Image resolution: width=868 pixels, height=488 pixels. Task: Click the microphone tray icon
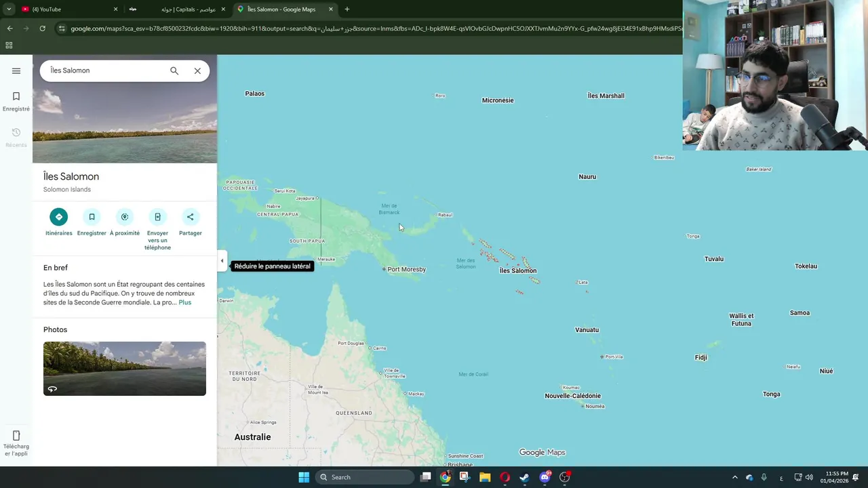click(764, 477)
